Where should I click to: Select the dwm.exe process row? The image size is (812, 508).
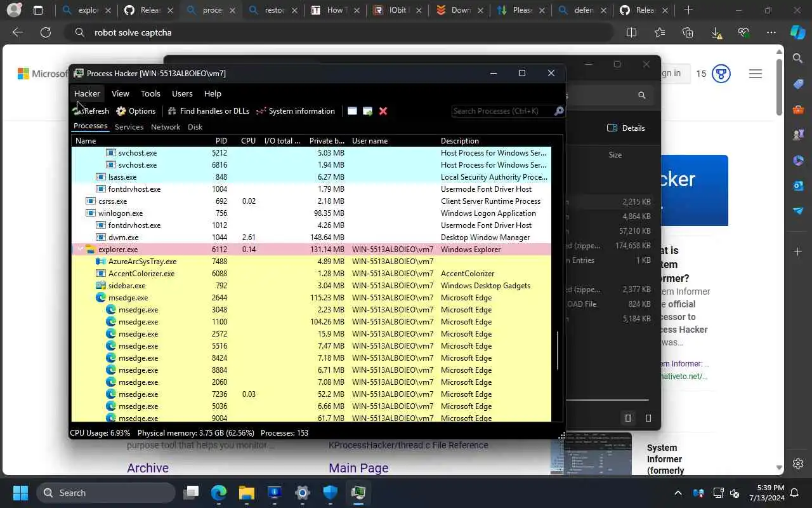click(311, 237)
